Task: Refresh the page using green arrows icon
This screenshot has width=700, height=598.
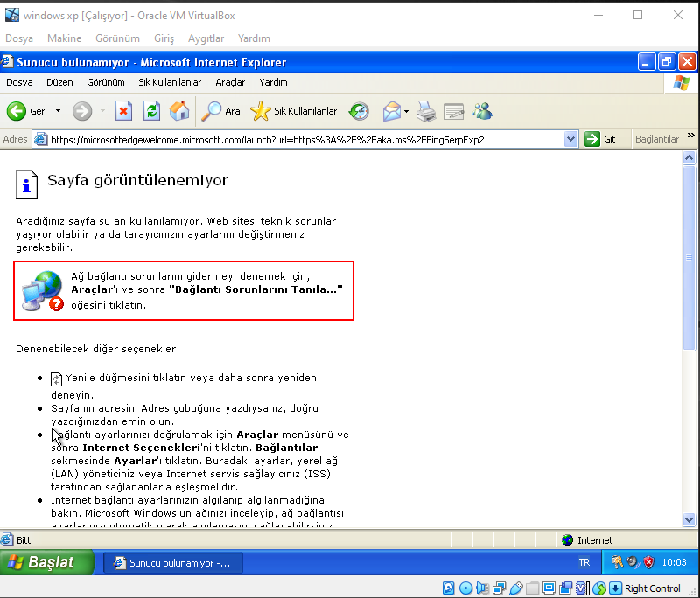Action: tap(151, 111)
